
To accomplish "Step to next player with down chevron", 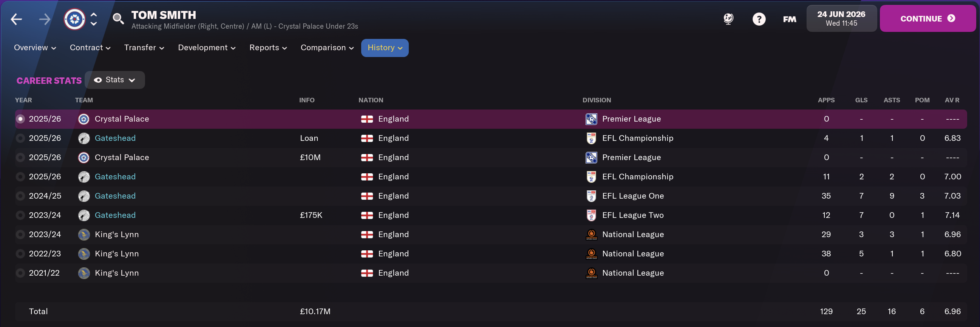I will point(94,24).
